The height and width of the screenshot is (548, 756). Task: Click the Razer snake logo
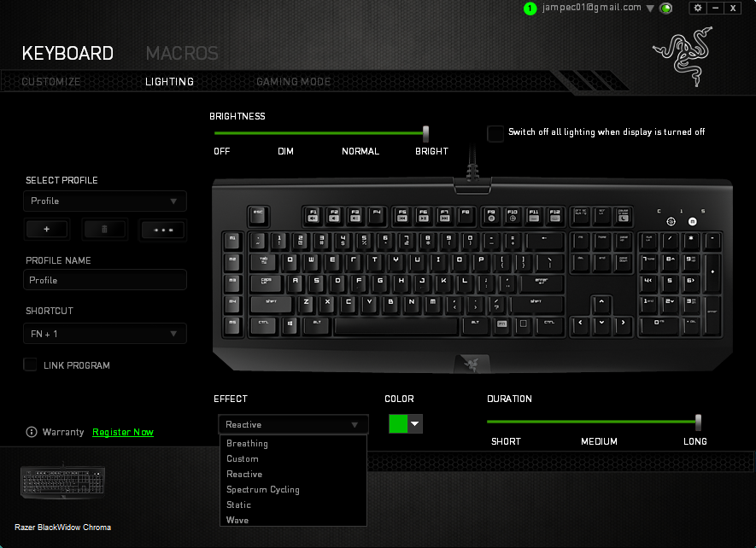[x=683, y=56]
